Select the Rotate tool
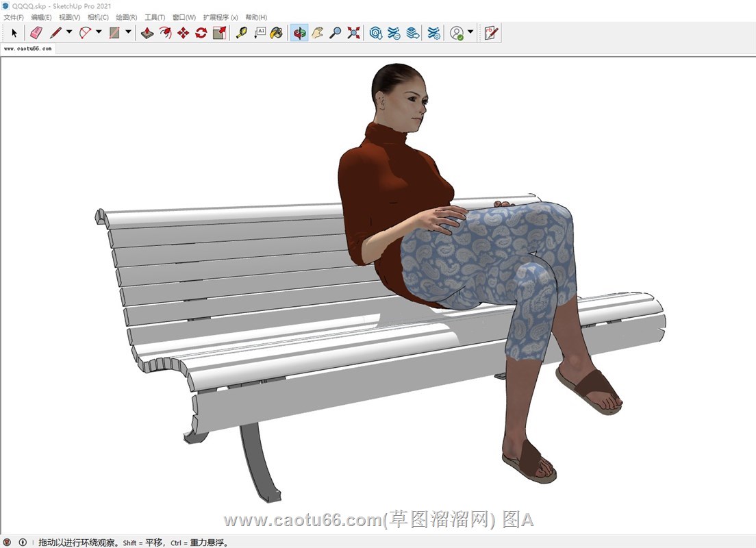This screenshot has width=756, height=548. pyautogui.click(x=201, y=33)
